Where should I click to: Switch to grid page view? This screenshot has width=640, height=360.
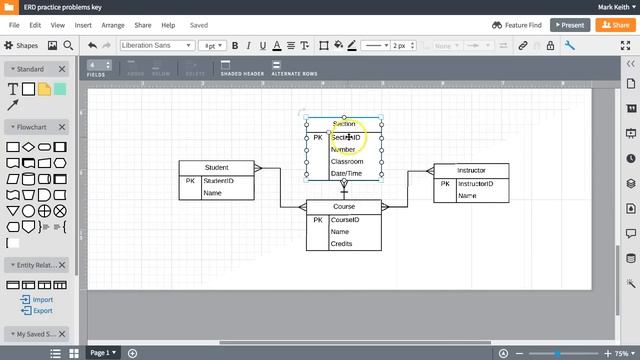(74, 353)
